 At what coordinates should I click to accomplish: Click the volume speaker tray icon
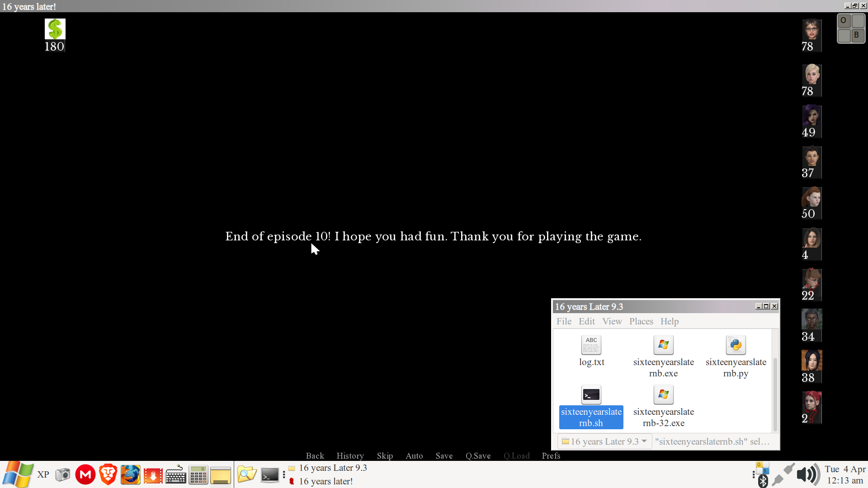click(808, 475)
